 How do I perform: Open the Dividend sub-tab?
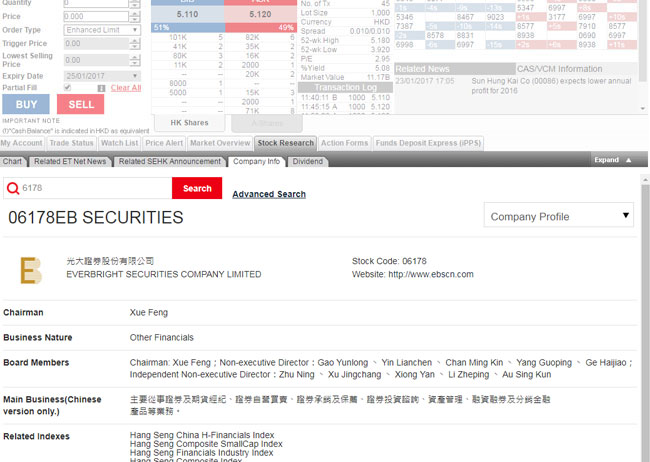pyautogui.click(x=308, y=161)
